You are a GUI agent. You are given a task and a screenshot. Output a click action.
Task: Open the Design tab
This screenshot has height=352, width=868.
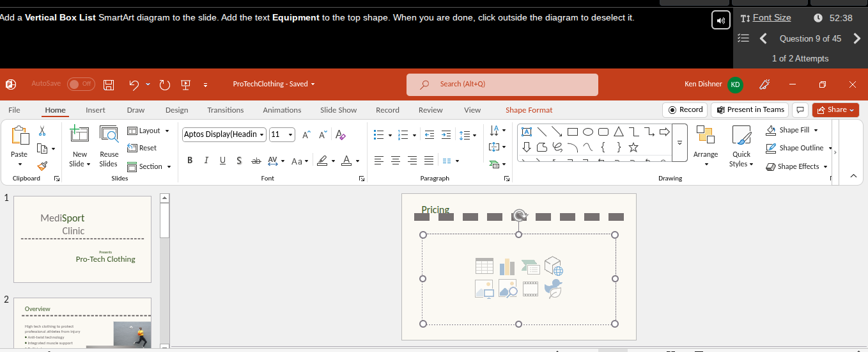coord(176,110)
